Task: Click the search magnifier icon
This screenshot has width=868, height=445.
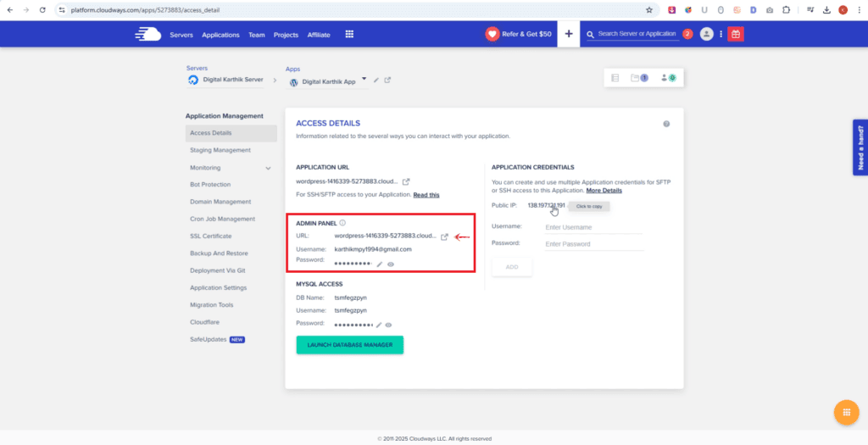Action: pos(591,34)
